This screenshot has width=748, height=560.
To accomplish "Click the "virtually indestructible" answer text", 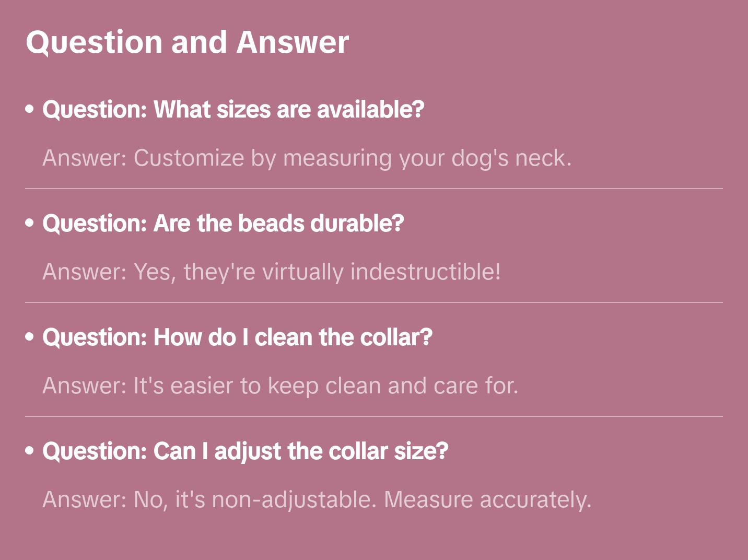I will pos(272,272).
